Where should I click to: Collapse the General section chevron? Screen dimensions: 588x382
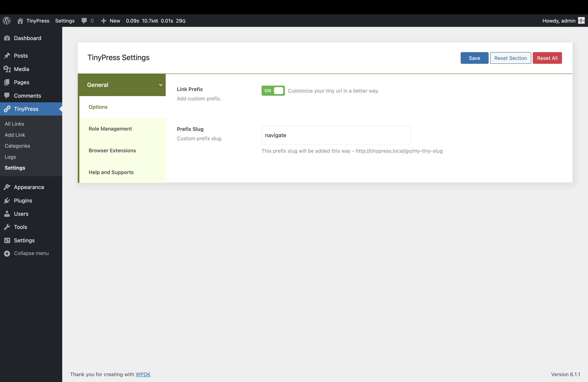click(161, 85)
